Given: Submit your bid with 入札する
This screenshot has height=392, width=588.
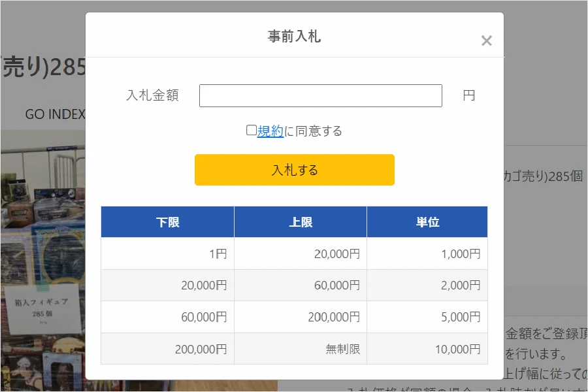Looking at the screenshot, I should (x=294, y=169).
